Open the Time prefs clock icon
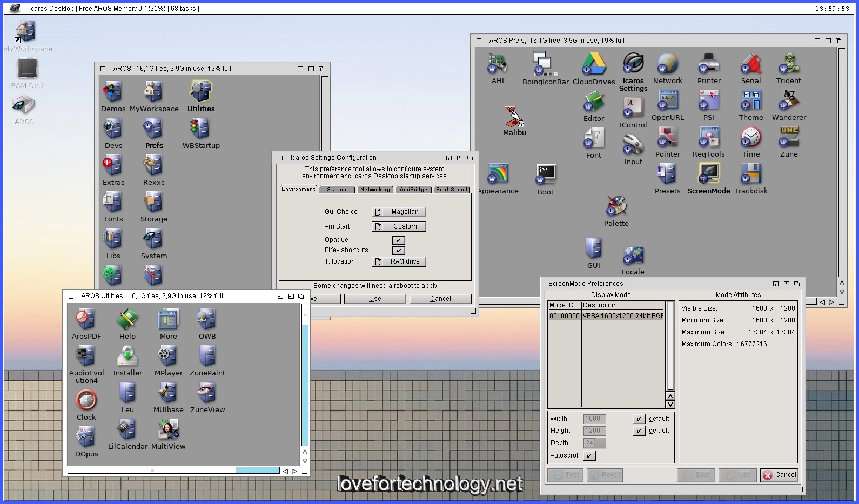This screenshot has width=859, height=504. (750, 138)
